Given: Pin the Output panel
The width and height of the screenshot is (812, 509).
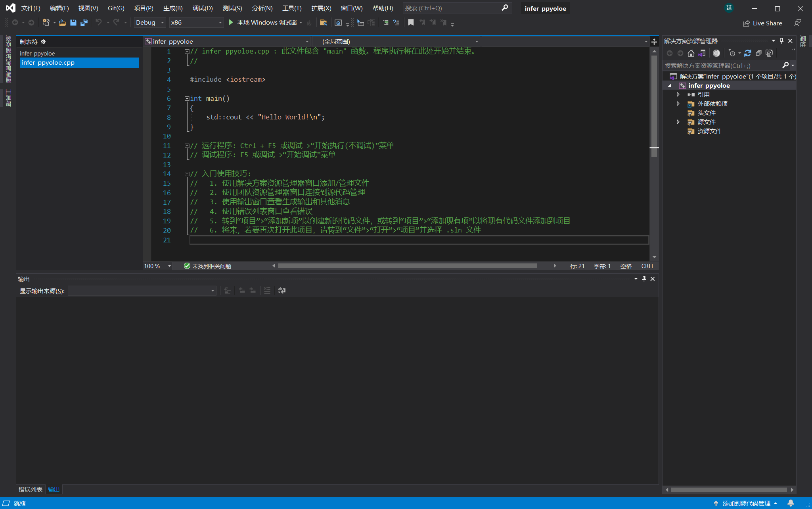Looking at the screenshot, I should (x=644, y=279).
